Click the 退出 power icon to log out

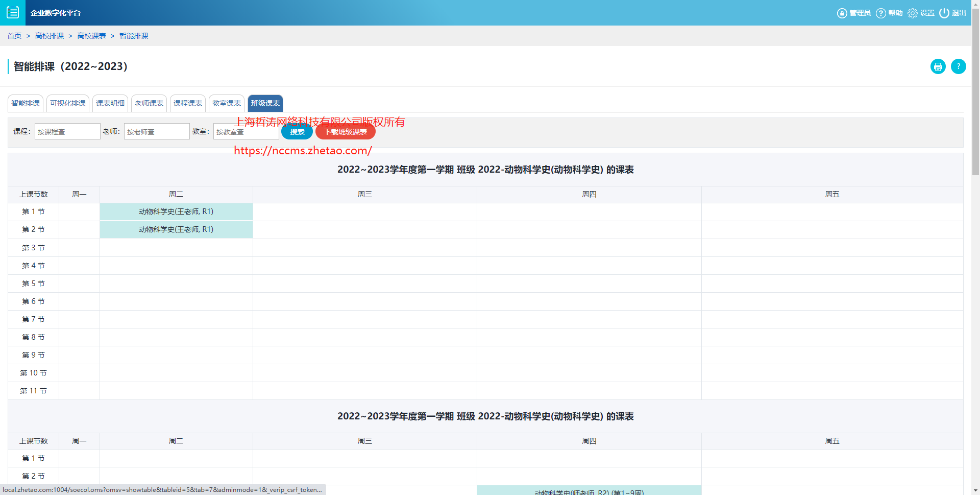(944, 13)
